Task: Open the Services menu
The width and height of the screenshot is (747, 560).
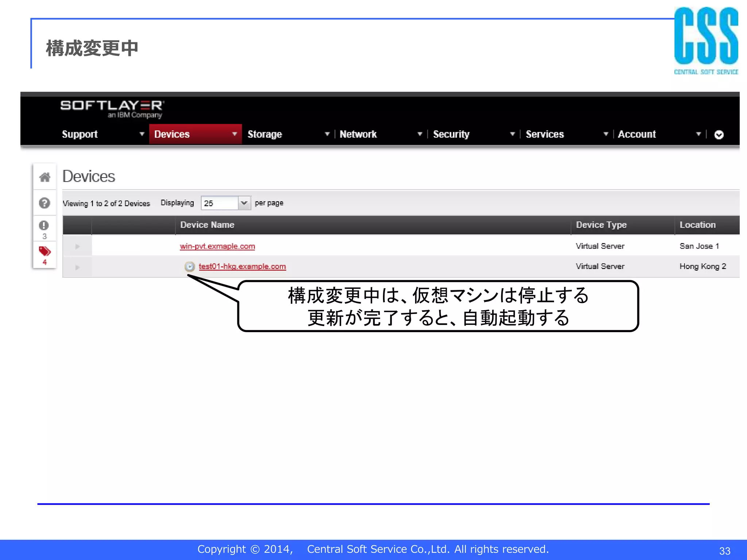Action: [x=545, y=134]
